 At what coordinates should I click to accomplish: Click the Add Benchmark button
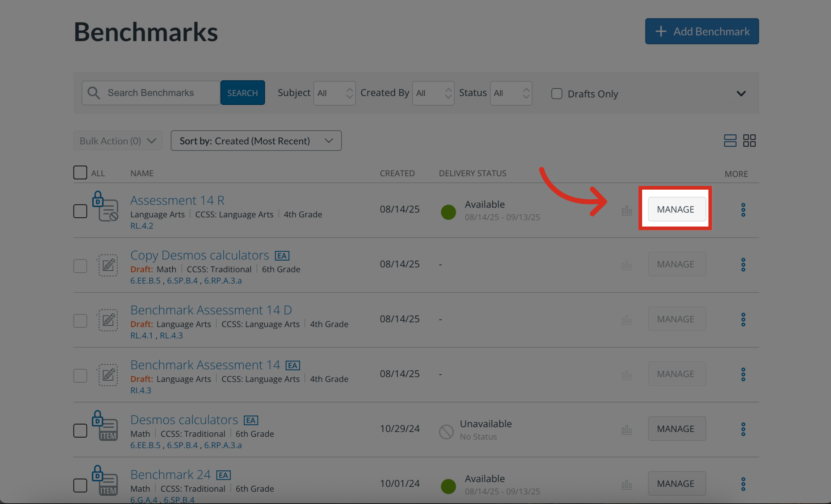(x=701, y=31)
